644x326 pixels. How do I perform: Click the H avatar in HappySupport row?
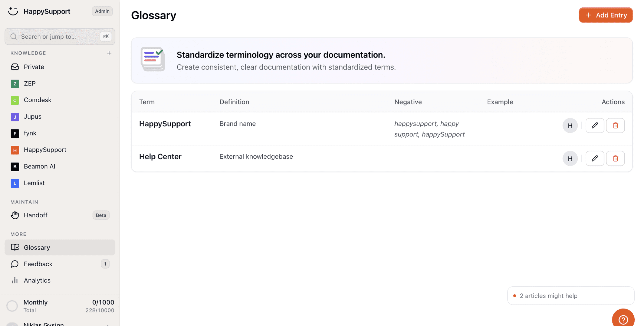point(570,125)
